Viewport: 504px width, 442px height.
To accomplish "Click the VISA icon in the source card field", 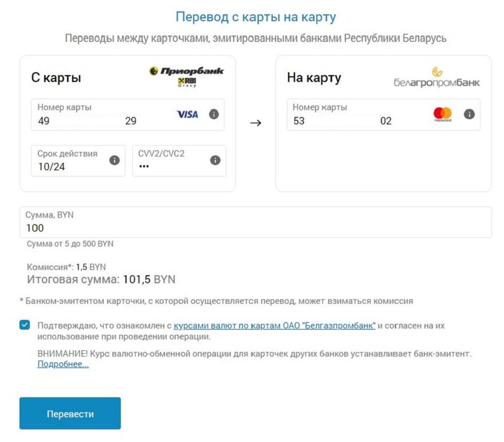I will click(x=187, y=114).
